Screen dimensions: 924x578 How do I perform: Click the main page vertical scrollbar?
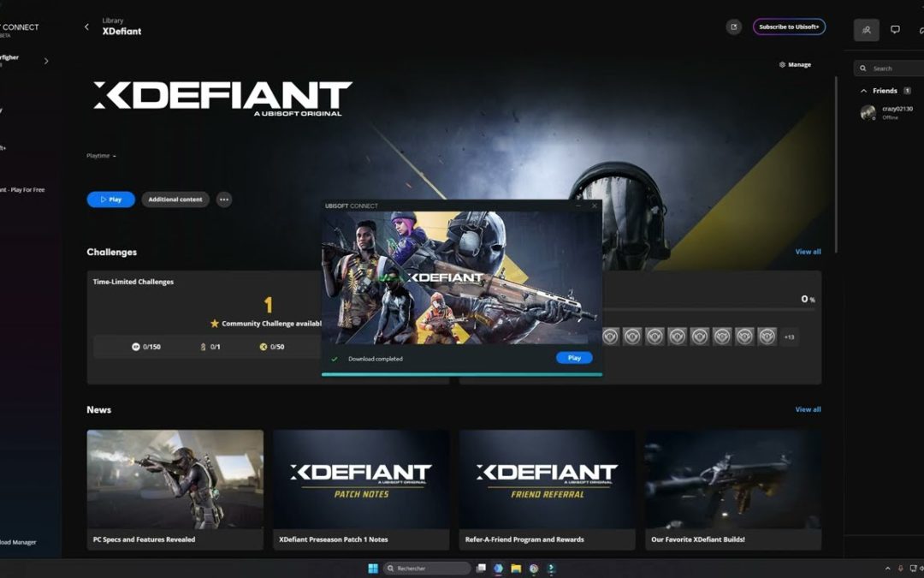click(x=836, y=165)
